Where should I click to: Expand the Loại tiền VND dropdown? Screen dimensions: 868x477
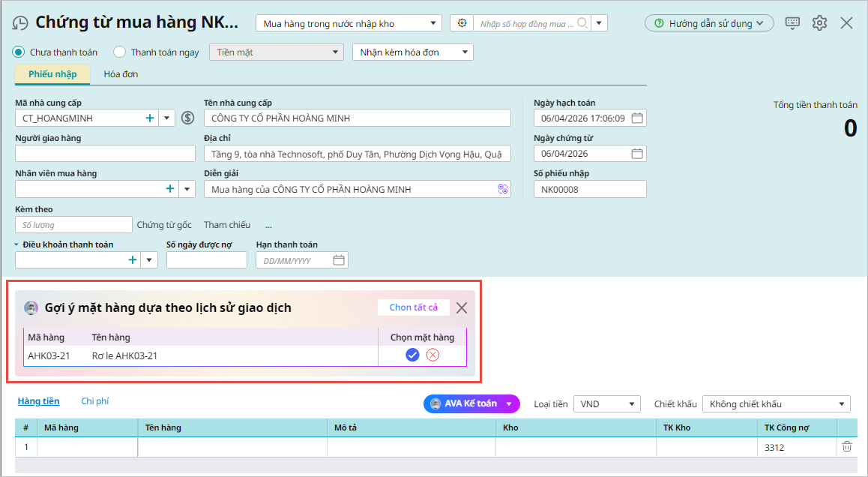pyautogui.click(x=606, y=404)
